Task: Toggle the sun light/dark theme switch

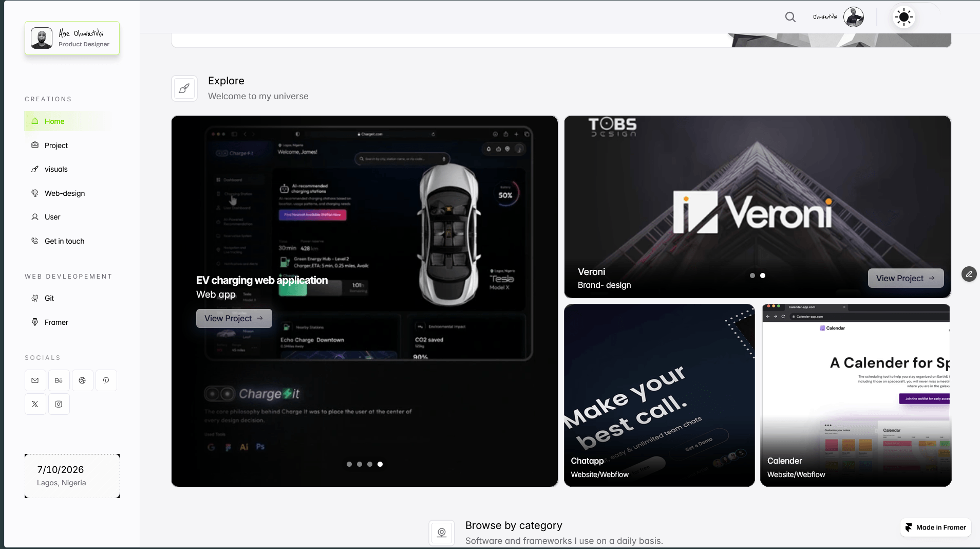Action: pyautogui.click(x=904, y=17)
